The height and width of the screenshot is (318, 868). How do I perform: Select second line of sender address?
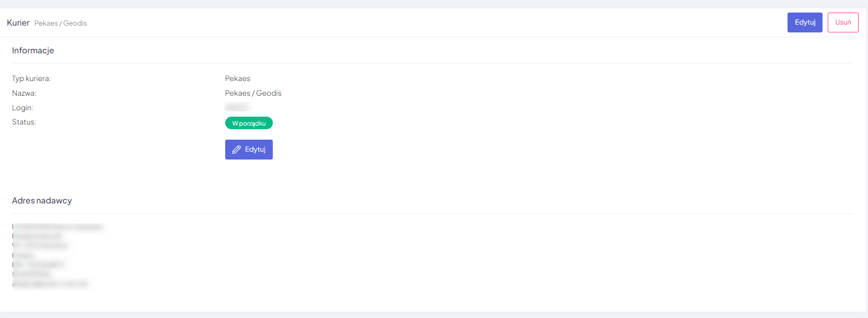(x=37, y=236)
